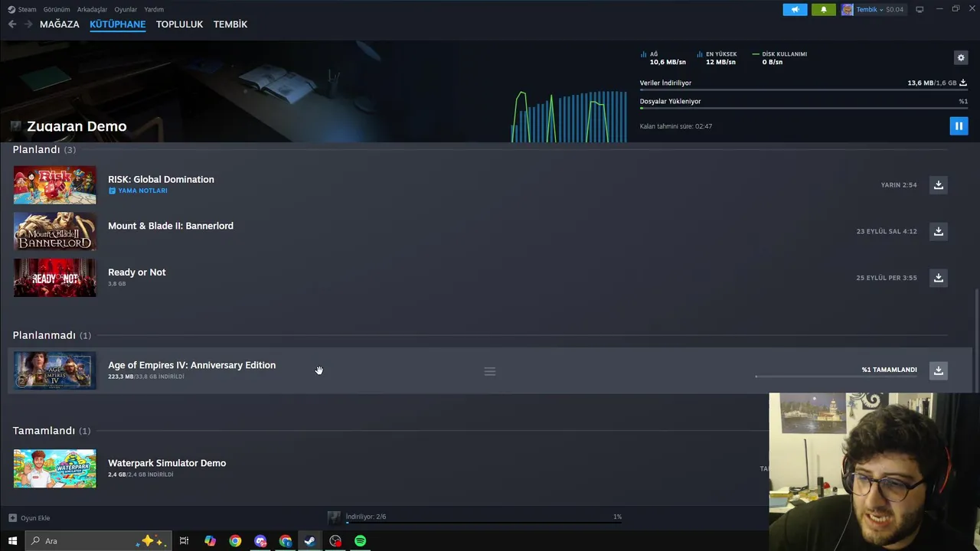Click the YARIN 2:54 schedule text
The width and height of the screenshot is (980, 551).
click(x=899, y=185)
